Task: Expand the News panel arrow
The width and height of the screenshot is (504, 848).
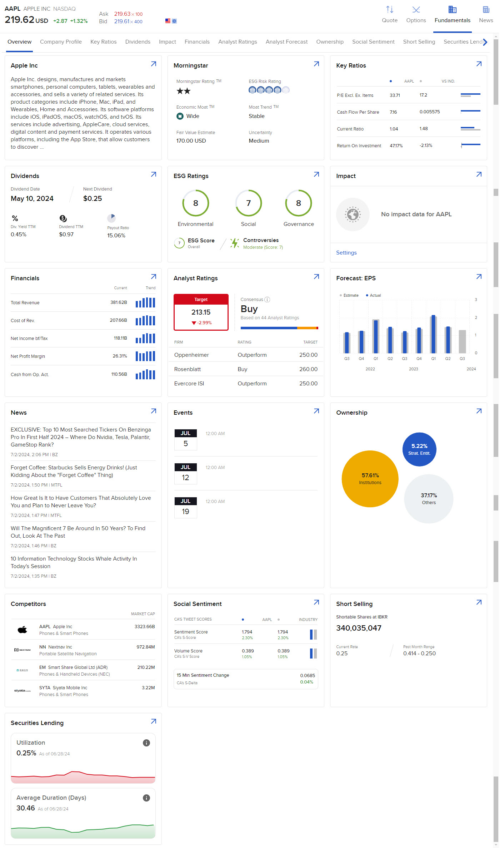Action: tap(154, 411)
